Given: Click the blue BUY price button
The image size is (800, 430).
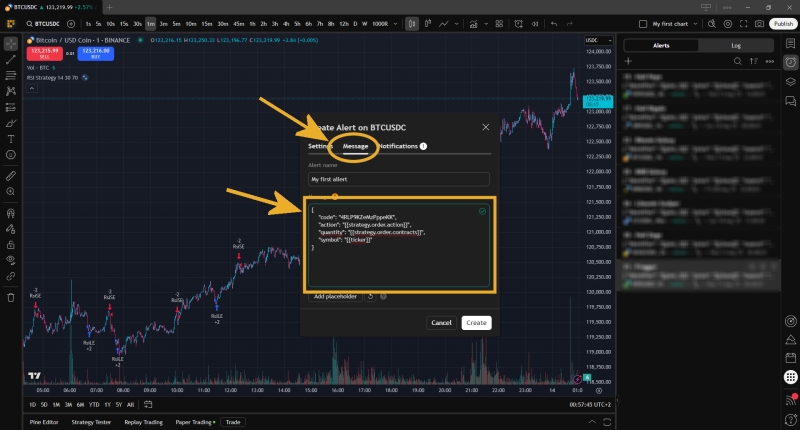Looking at the screenshot, I should pyautogui.click(x=95, y=53).
